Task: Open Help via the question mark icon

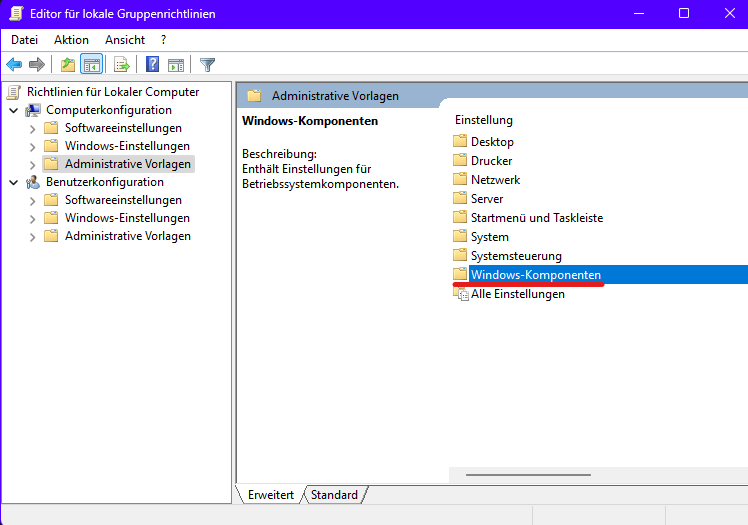Action: pyautogui.click(x=152, y=65)
